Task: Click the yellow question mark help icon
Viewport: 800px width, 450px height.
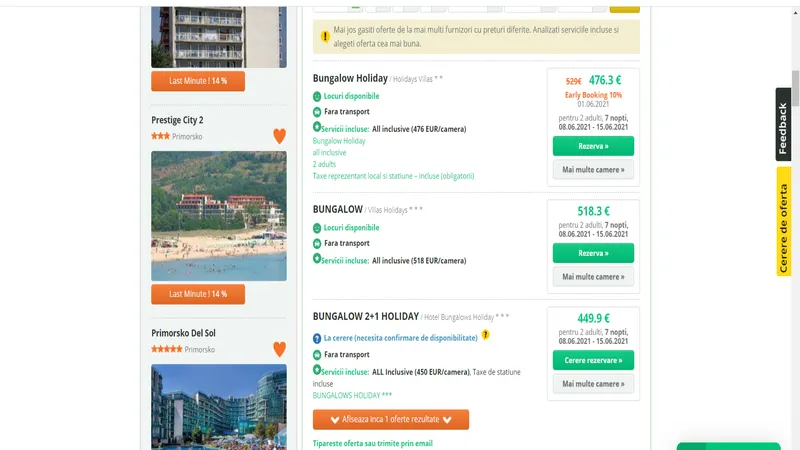Action: point(485,335)
